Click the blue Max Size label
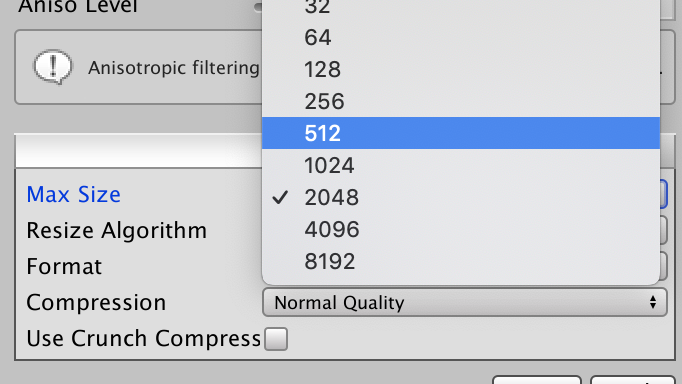This screenshot has width=682, height=384. click(74, 194)
